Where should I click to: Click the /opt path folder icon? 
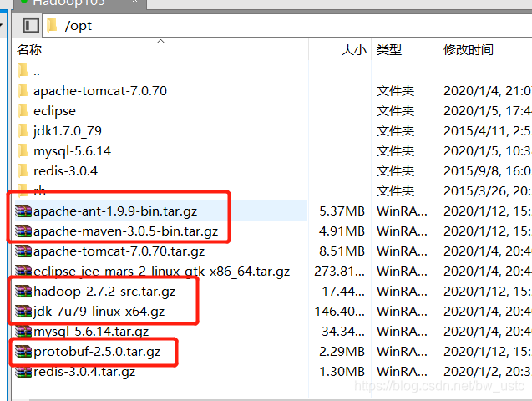coord(52,25)
